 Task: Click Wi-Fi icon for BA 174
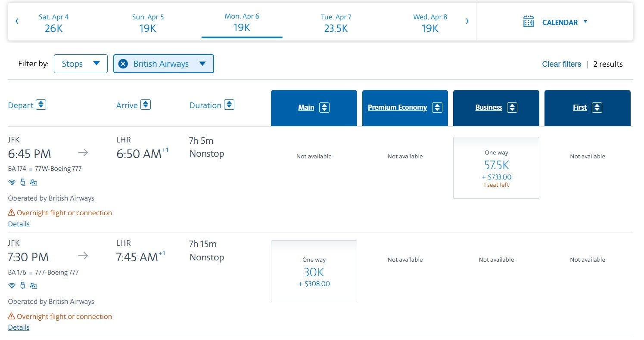pos(12,182)
